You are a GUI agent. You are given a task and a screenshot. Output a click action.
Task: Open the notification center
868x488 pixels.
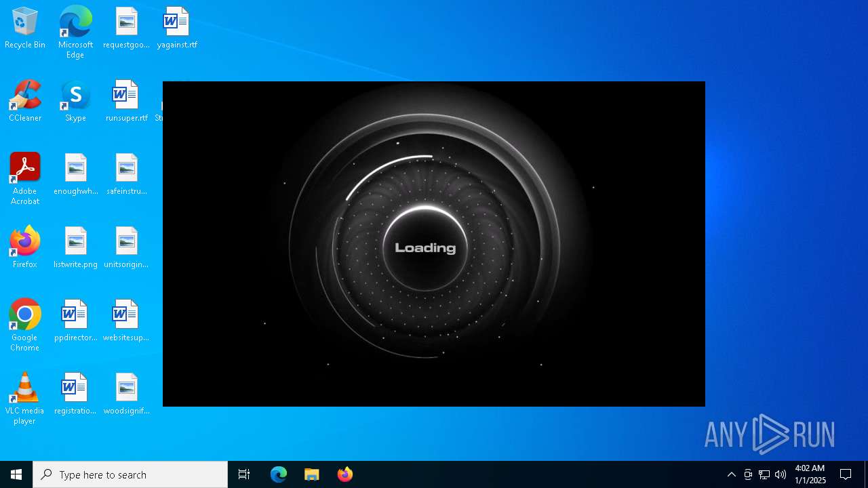(846, 474)
